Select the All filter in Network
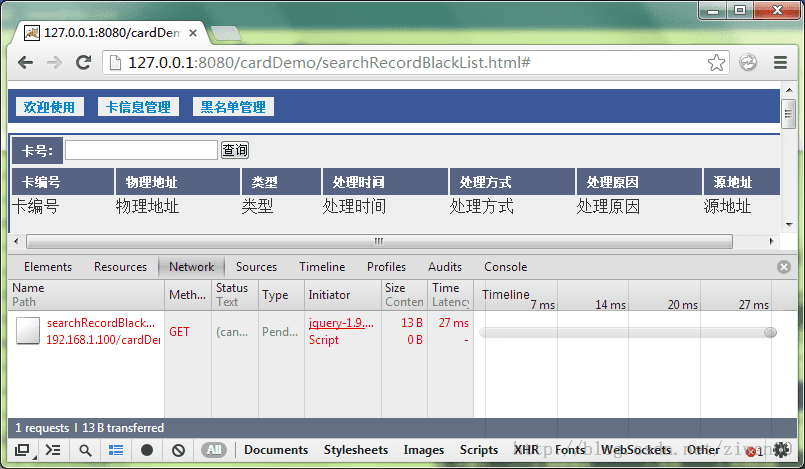 tap(214, 450)
